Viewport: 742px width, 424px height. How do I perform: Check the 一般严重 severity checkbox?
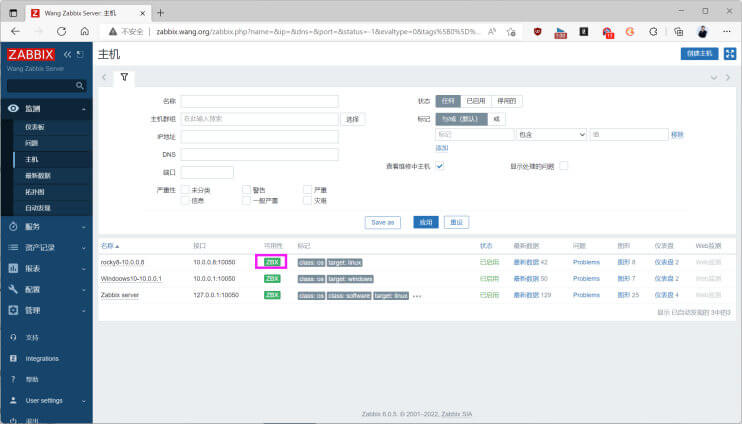click(x=246, y=200)
